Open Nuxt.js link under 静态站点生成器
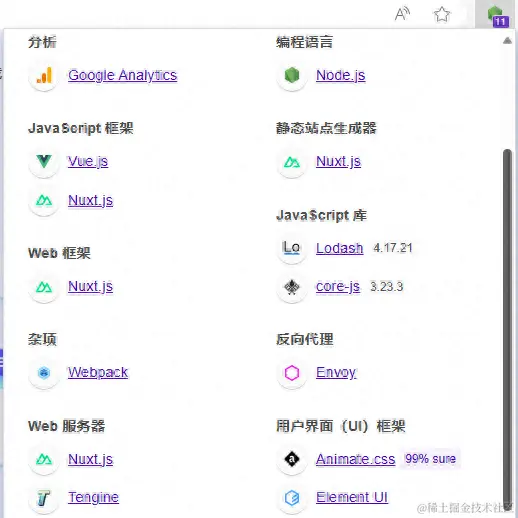The height and width of the screenshot is (518, 518). tap(338, 161)
